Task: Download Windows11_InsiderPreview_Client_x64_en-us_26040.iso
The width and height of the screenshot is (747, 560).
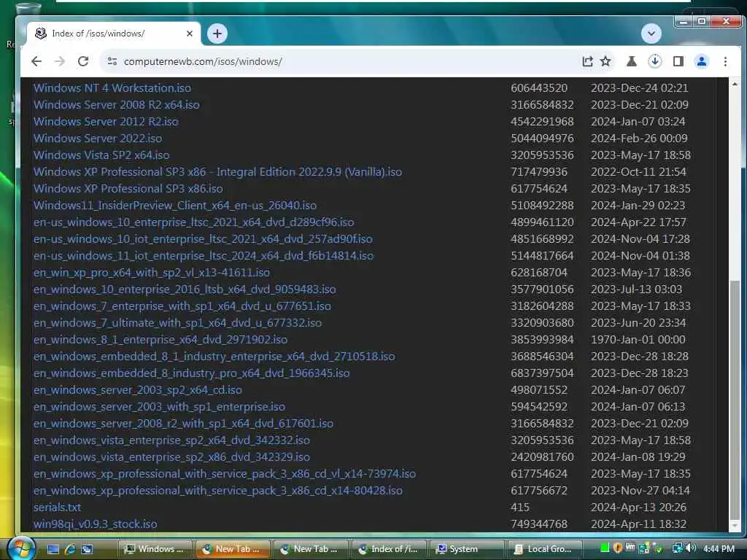Action: tap(175, 205)
